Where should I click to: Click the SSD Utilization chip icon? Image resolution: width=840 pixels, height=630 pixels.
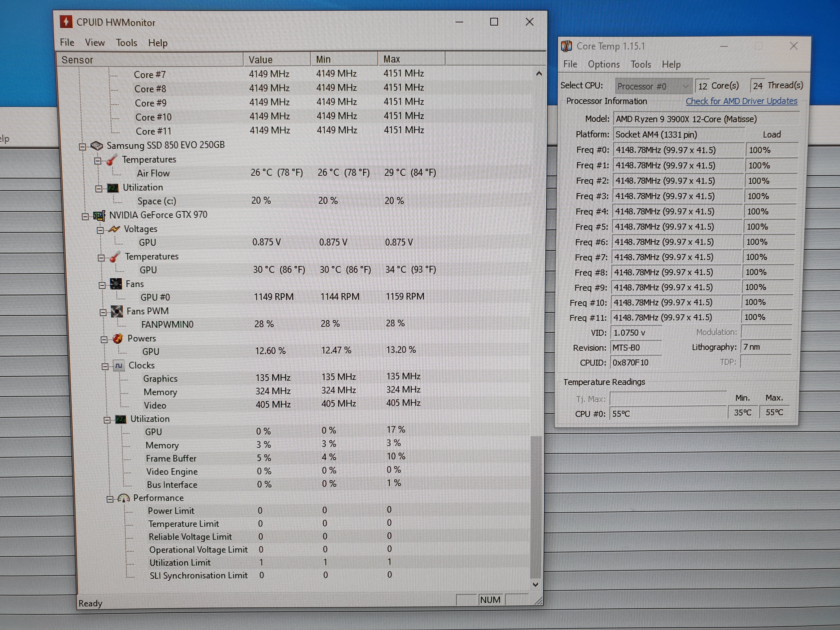pyautogui.click(x=113, y=188)
